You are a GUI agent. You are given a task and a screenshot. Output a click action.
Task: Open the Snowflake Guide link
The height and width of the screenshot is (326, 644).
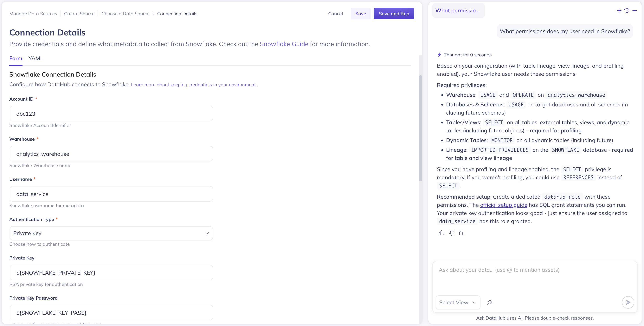[x=284, y=44]
